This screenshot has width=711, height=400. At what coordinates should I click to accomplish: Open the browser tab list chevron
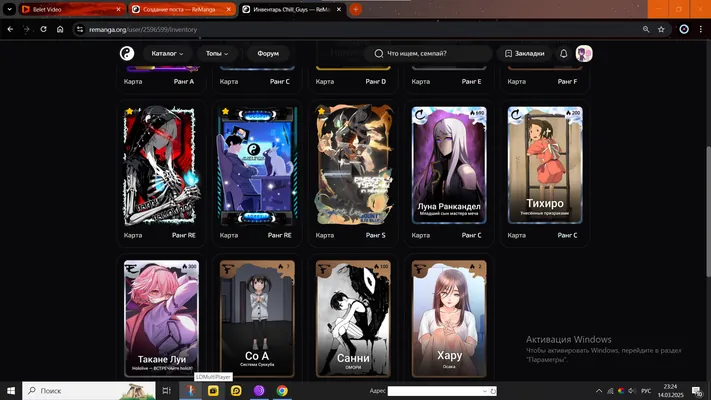coord(9,9)
